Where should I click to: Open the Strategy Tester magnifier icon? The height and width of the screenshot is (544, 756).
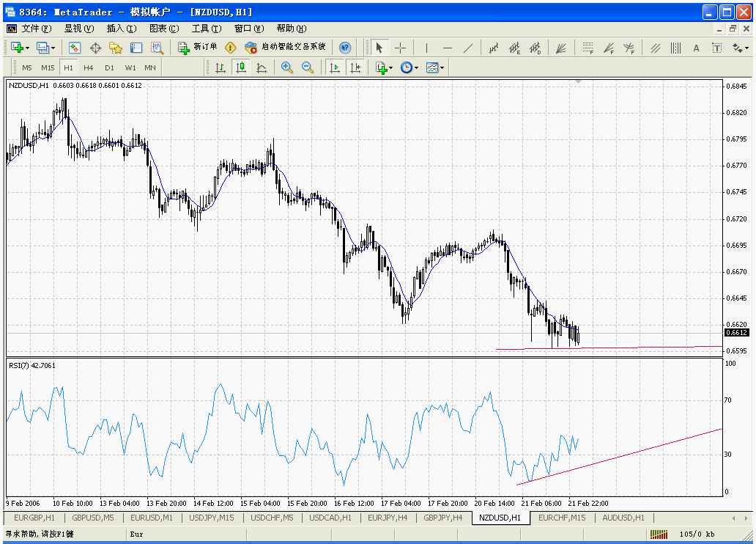tap(157, 48)
